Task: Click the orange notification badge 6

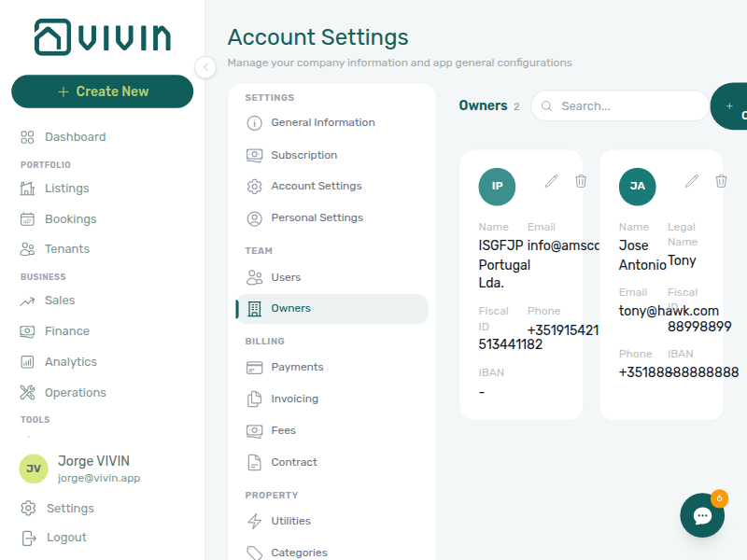Action: [x=719, y=498]
